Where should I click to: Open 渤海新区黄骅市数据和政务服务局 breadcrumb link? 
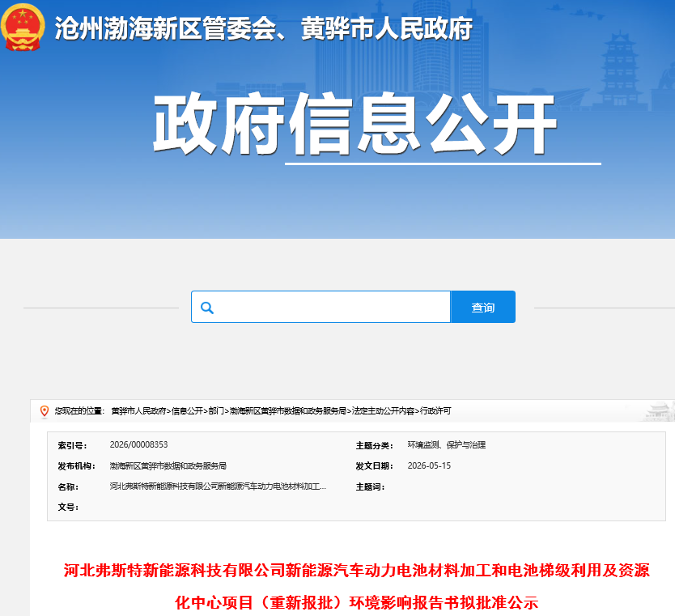click(287, 411)
